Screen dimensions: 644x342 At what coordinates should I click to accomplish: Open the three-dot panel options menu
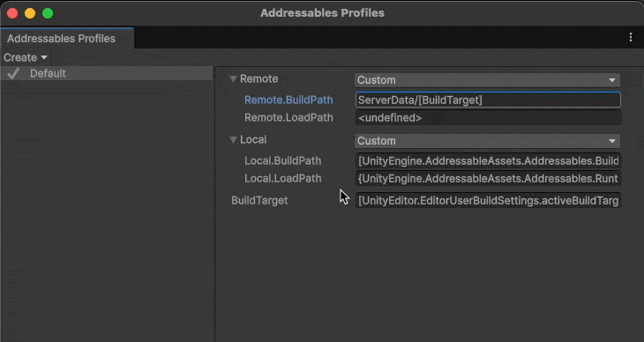631,37
